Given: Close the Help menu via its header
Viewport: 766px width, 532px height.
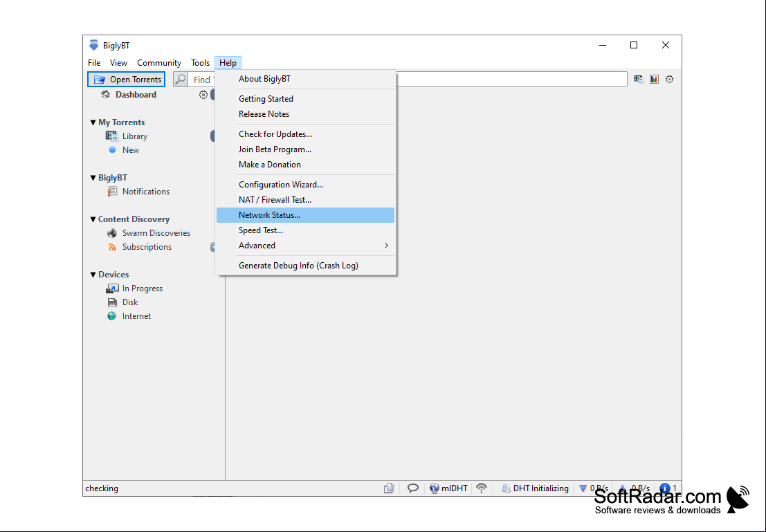Looking at the screenshot, I should [228, 62].
